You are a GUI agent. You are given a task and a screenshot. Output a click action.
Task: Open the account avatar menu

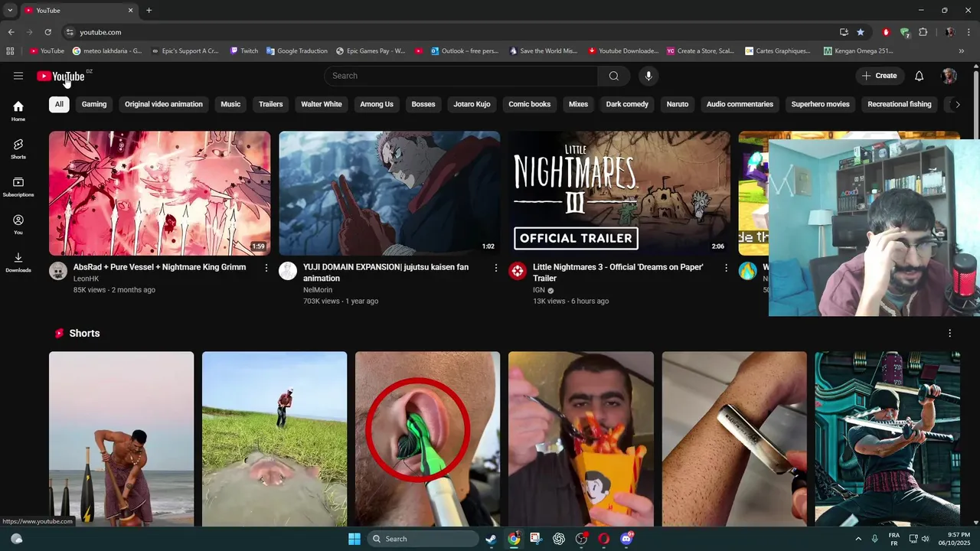coord(949,76)
